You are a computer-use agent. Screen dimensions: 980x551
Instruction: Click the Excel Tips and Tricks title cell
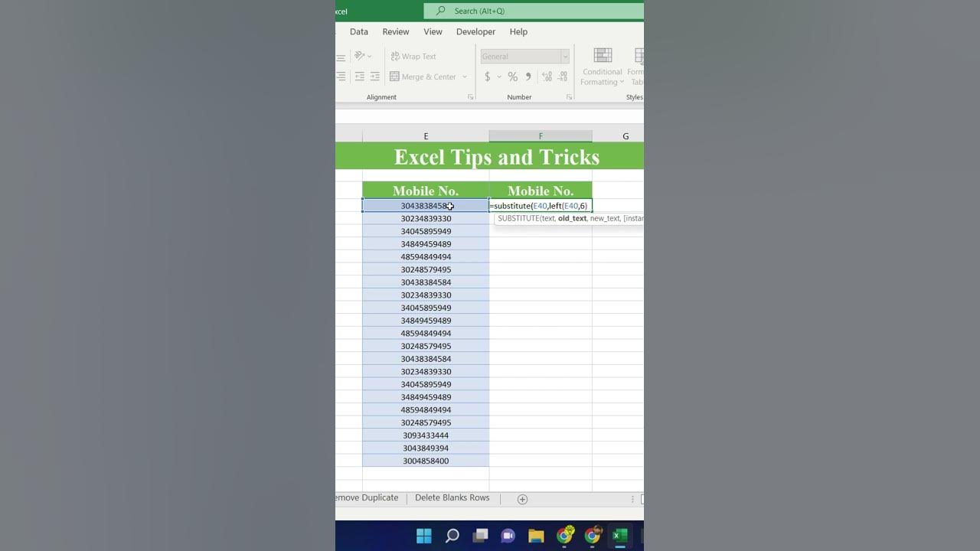(x=497, y=156)
